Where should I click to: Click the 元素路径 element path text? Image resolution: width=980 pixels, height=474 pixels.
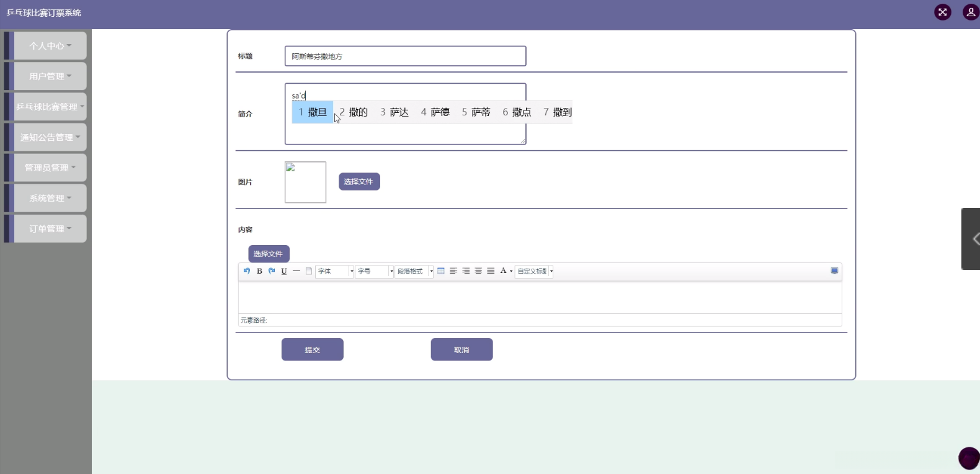[254, 321]
